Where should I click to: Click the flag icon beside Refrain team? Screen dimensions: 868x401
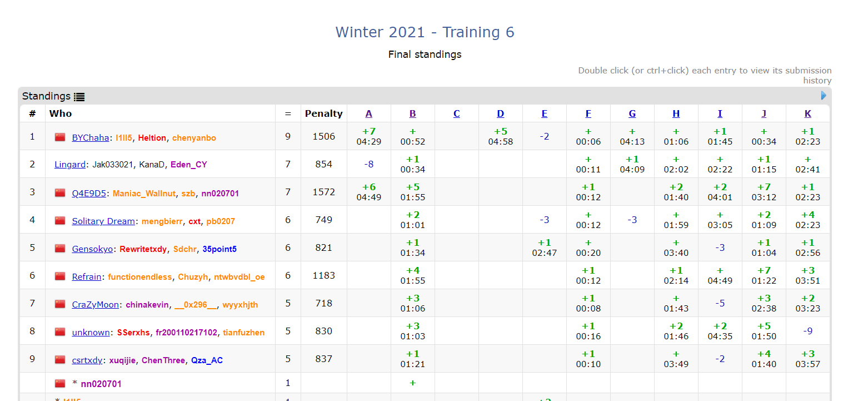60,276
